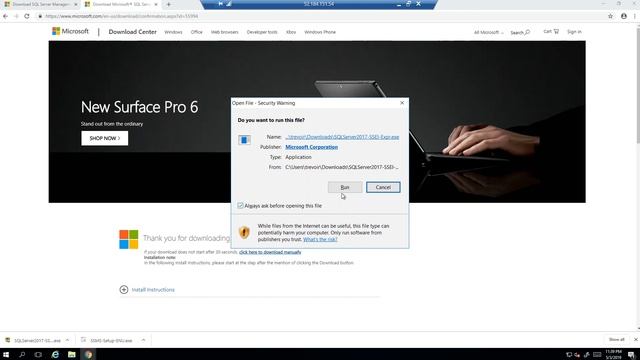Expand options for the SQLServer2017 download
This screenshot has width=640, height=360.
(67, 340)
